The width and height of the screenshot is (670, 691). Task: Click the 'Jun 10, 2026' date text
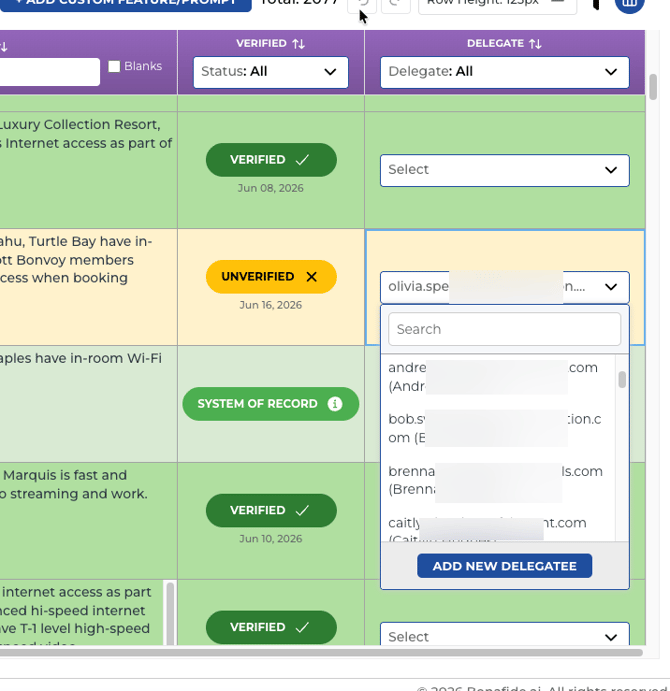[271, 539]
